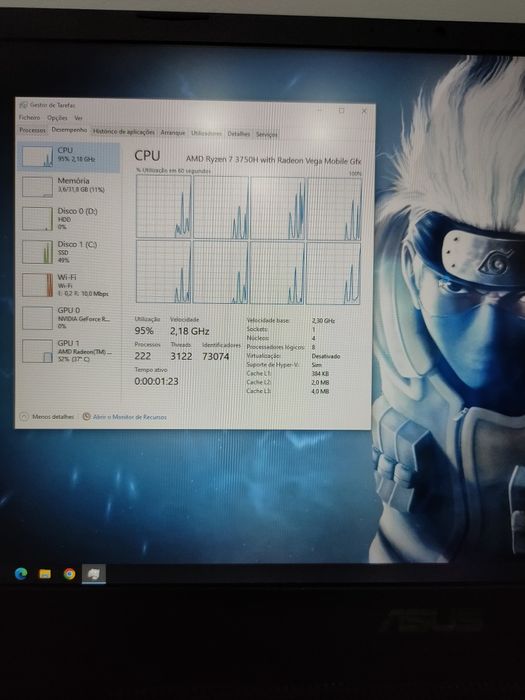Select Disco 0 (D:) HDD entry
Viewport: 525px width, 700px height.
(x=69, y=218)
